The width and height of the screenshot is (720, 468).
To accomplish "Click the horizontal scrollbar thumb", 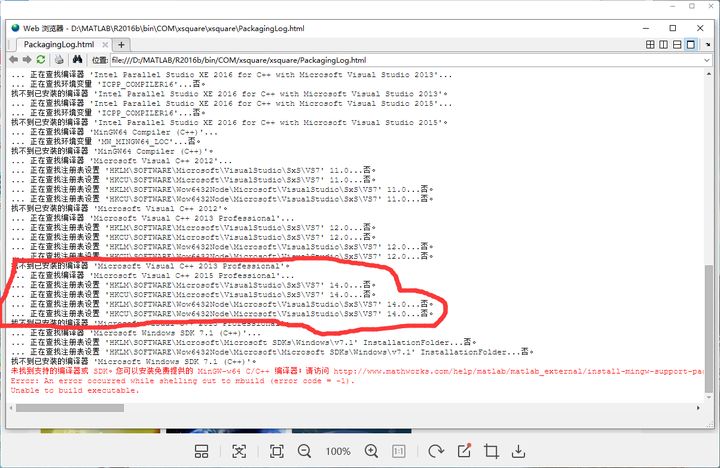I will click(x=70, y=408).
